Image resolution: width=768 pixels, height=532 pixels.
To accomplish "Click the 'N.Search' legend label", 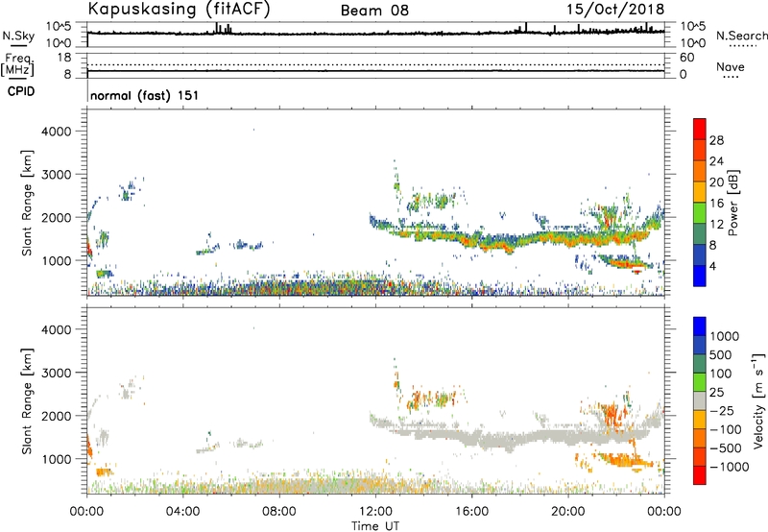I will [741, 36].
